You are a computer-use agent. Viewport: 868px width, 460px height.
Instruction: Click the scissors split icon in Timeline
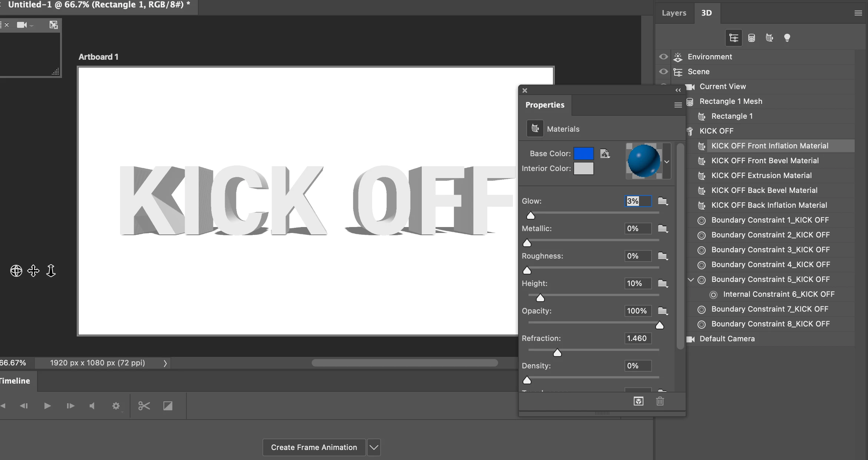pyautogui.click(x=144, y=406)
